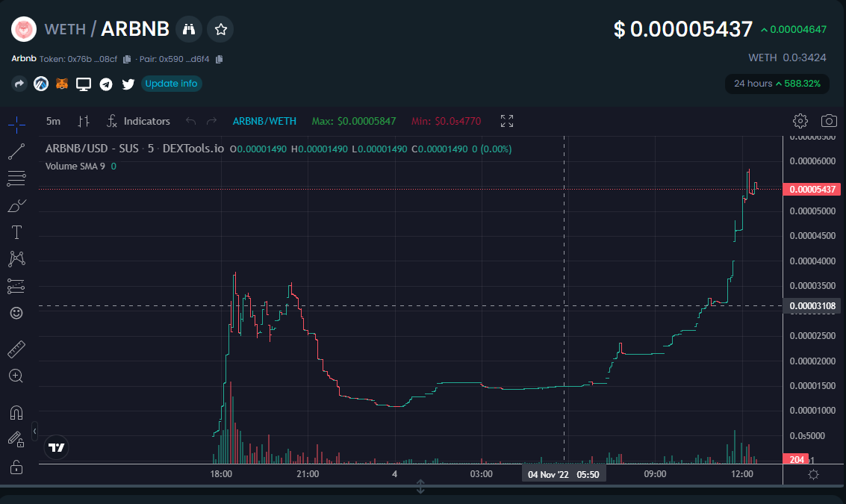846x504 pixels.
Task: Open the Twitter profile icon
Action: pyautogui.click(x=128, y=84)
